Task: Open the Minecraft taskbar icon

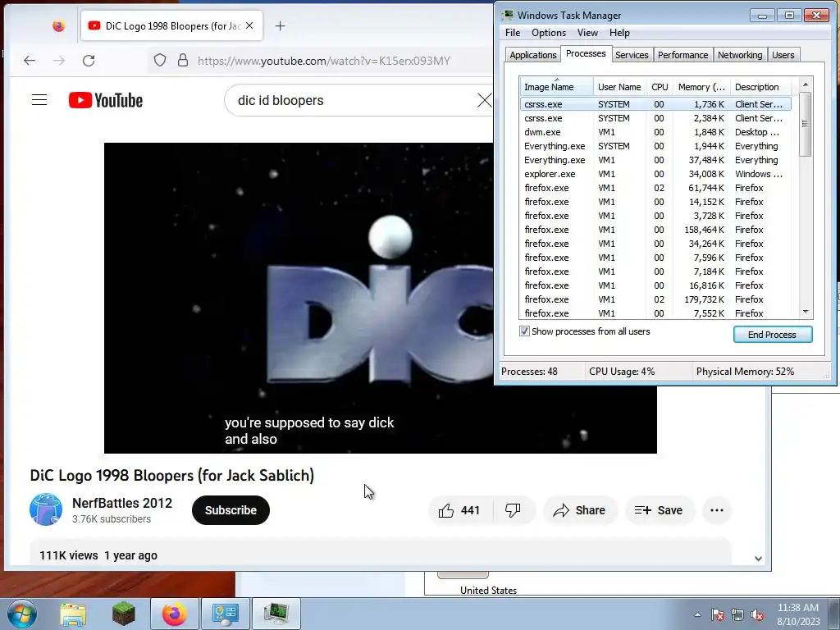Action: pyautogui.click(x=123, y=614)
